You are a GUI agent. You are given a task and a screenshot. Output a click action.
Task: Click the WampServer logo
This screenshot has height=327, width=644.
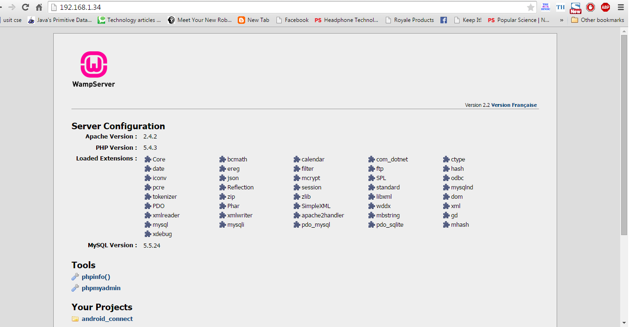click(x=93, y=69)
